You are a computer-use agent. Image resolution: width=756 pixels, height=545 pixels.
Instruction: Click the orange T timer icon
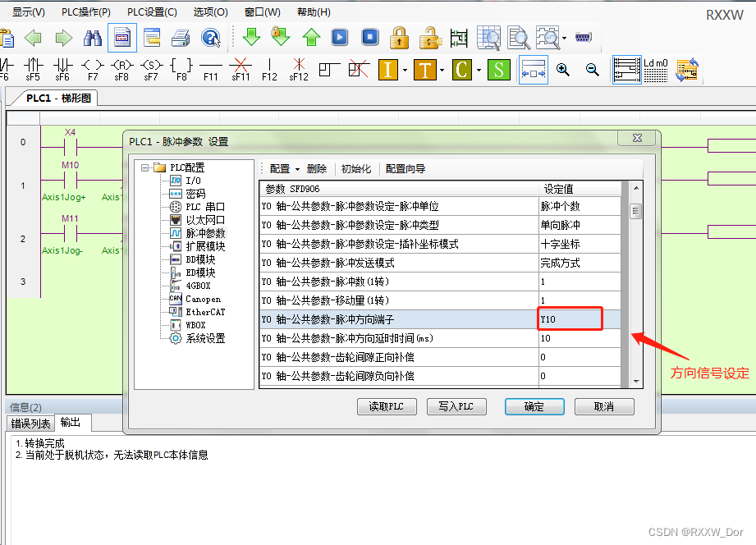424,70
